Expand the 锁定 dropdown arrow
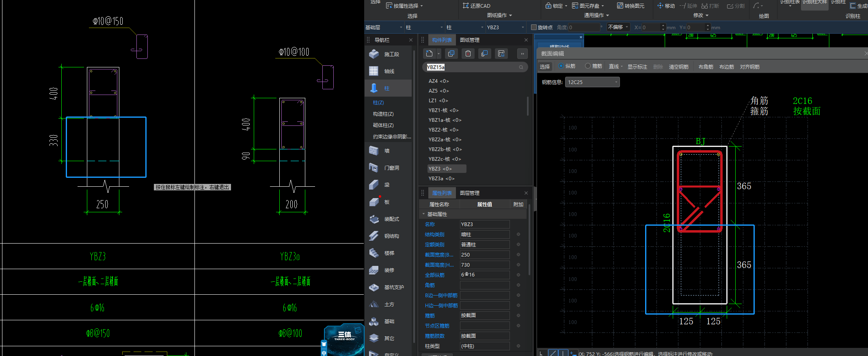 click(x=566, y=6)
